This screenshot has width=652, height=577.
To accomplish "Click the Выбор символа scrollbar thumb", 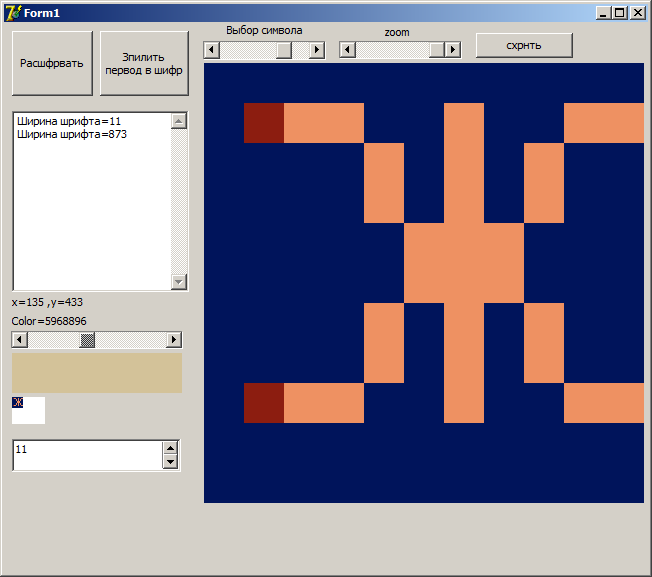I will point(284,50).
